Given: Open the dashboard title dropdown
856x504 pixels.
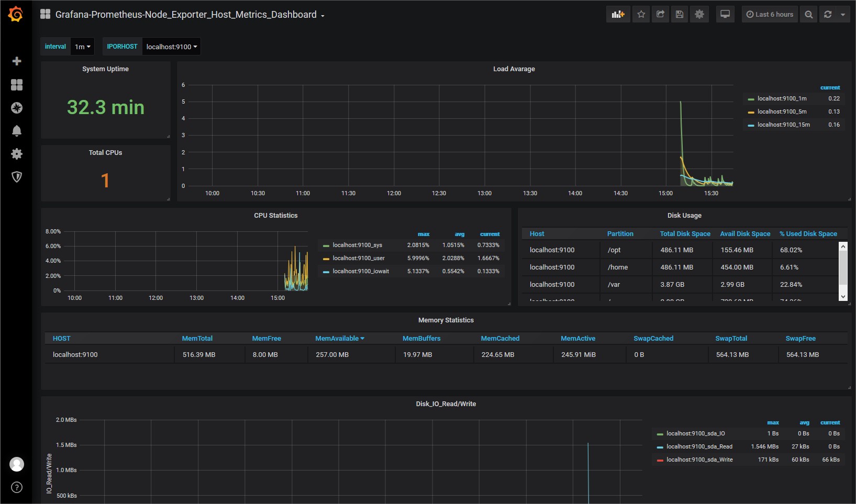Looking at the screenshot, I should [190, 15].
